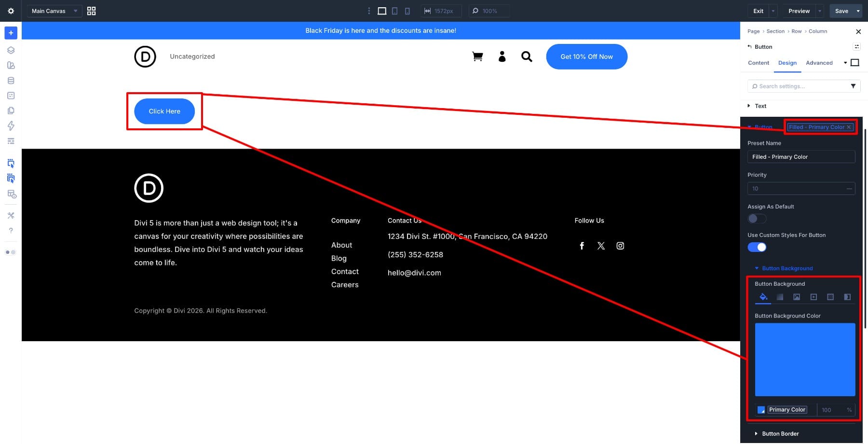The image size is (868, 444).
Task: Click the Exit button
Action: pyautogui.click(x=758, y=11)
